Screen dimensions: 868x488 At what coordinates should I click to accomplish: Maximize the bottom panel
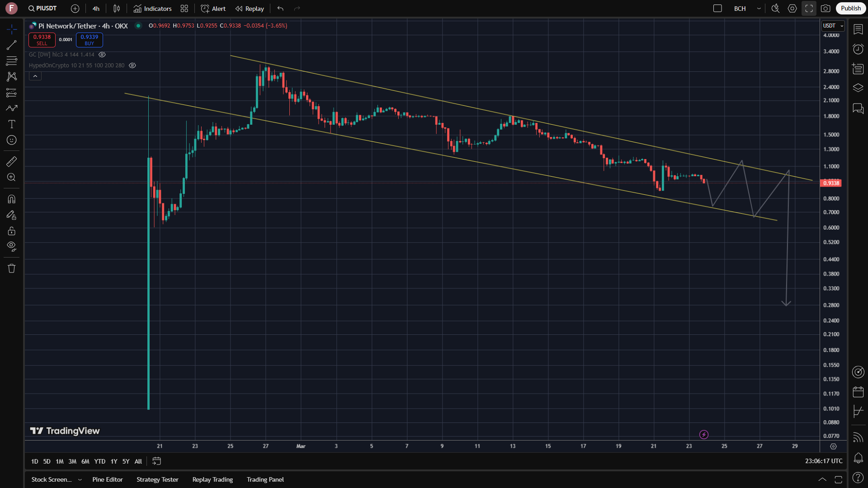coord(839,480)
